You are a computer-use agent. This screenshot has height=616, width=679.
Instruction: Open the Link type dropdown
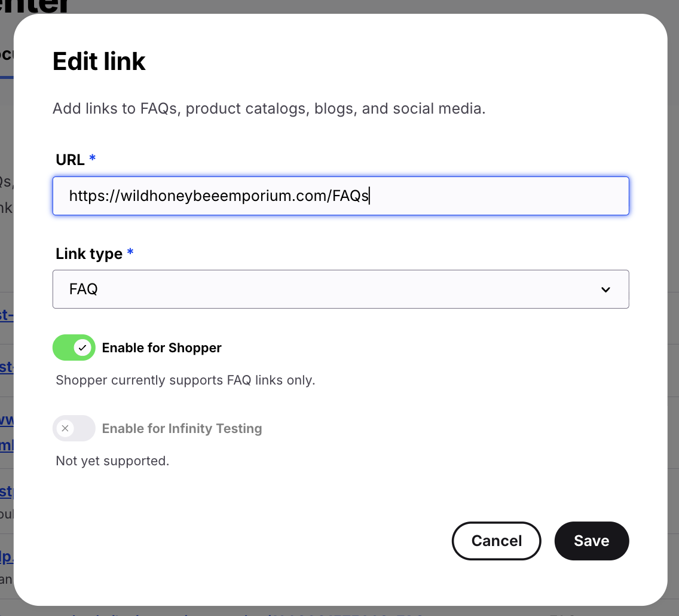click(340, 289)
